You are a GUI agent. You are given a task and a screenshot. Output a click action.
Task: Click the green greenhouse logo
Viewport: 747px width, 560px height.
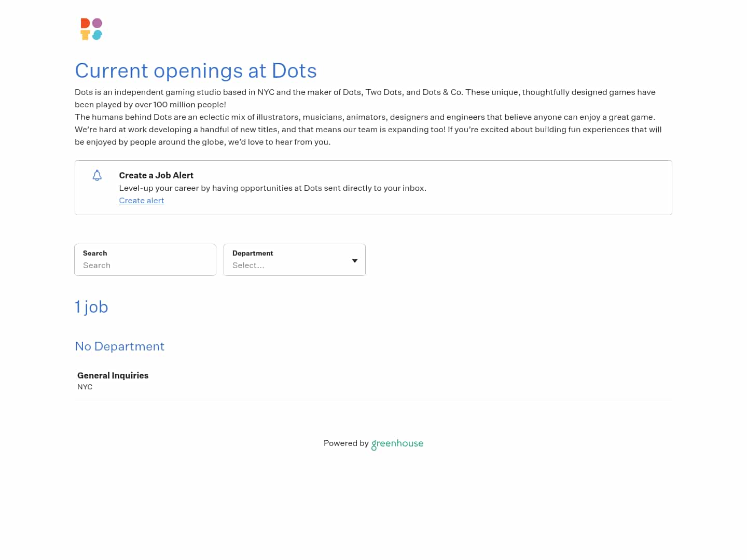click(x=397, y=444)
